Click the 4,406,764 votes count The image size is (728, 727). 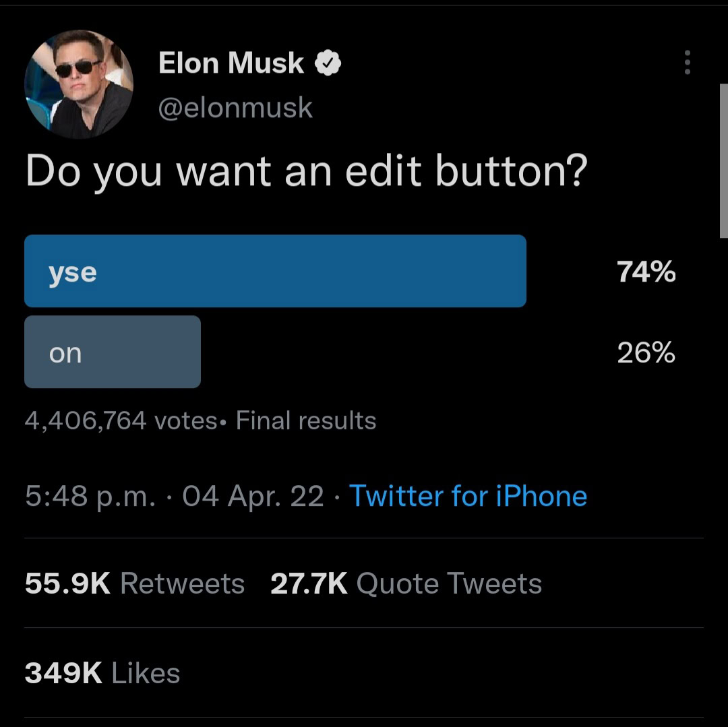tap(120, 420)
